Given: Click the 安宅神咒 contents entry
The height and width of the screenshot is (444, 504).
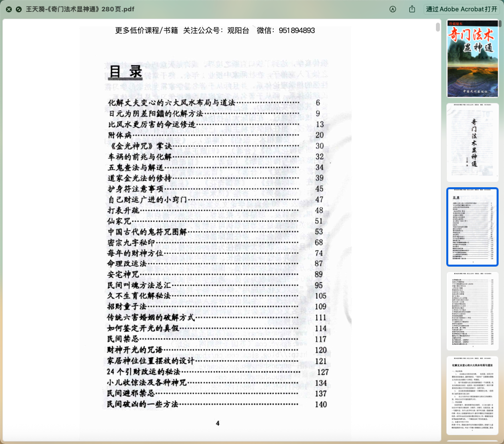Looking at the screenshot, I should click(123, 274).
